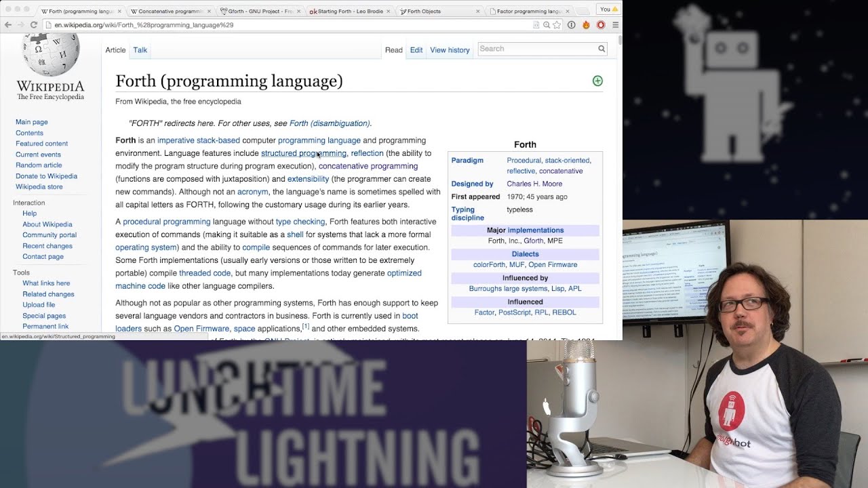Viewport: 868px width, 488px height.
Task: Bookmark this page with the star icon
Action: point(557,24)
